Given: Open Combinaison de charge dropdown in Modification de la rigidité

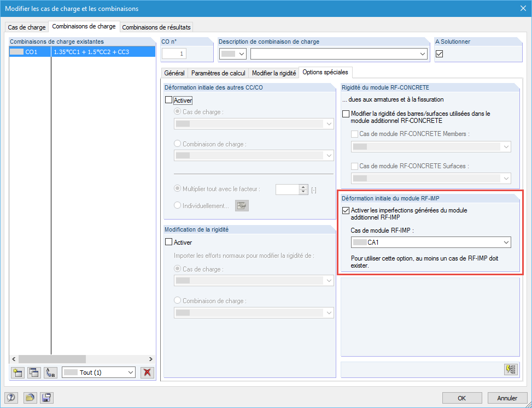Looking at the screenshot, I should pyautogui.click(x=254, y=312).
